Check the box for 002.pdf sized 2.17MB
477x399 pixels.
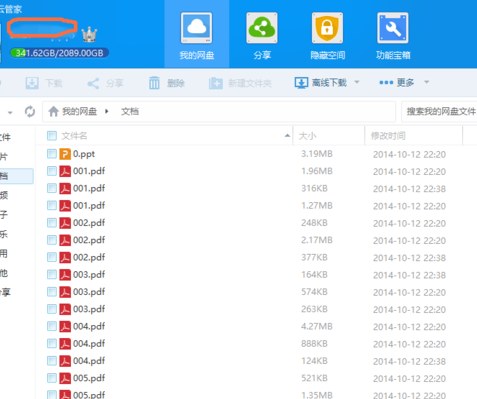(52, 240)
